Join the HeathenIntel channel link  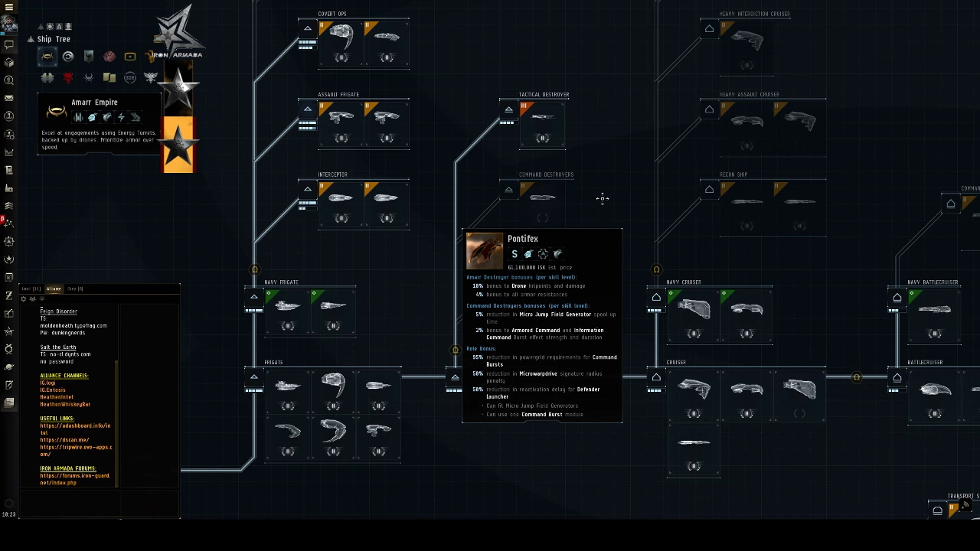coord(57,397)
